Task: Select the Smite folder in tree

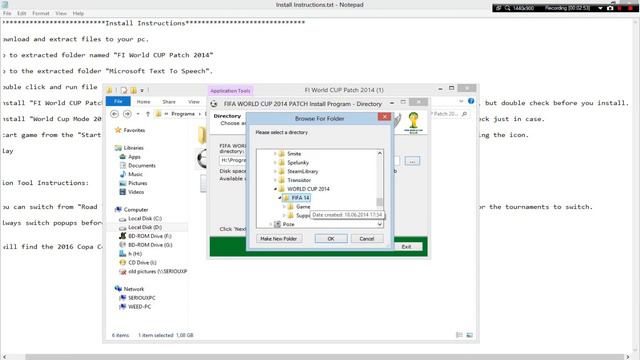Action: click(x=294, y=153)
